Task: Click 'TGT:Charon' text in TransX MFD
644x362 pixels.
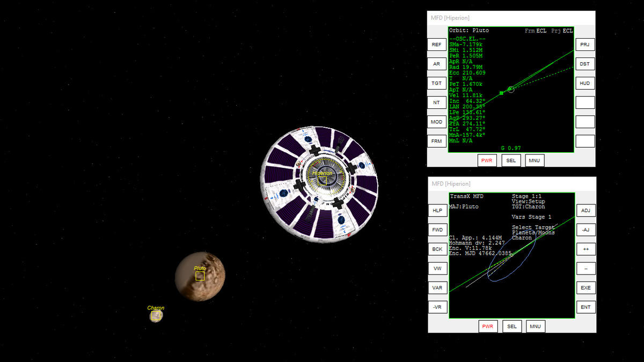Action: (x=529, y=206)
